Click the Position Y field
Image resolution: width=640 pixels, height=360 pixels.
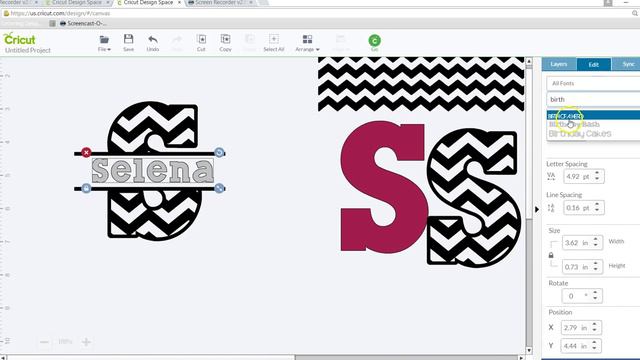(x=576, y=346)
